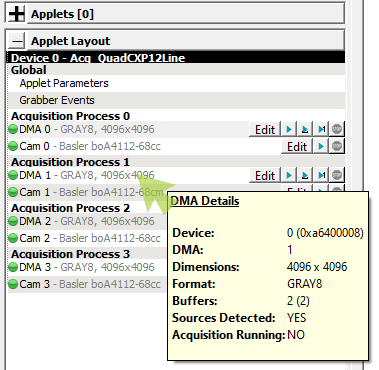Click the green status dot beside DMA 1

click(x=13, y=175)
